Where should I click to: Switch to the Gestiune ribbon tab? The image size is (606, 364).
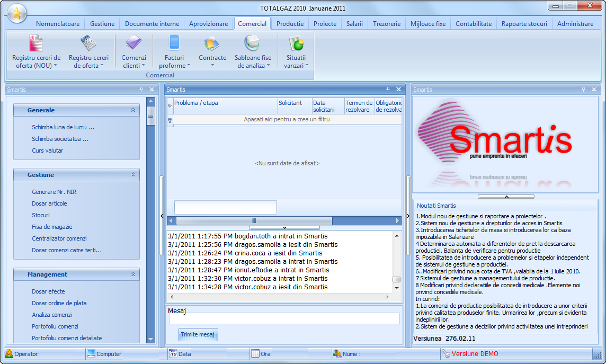coord(102,23)
